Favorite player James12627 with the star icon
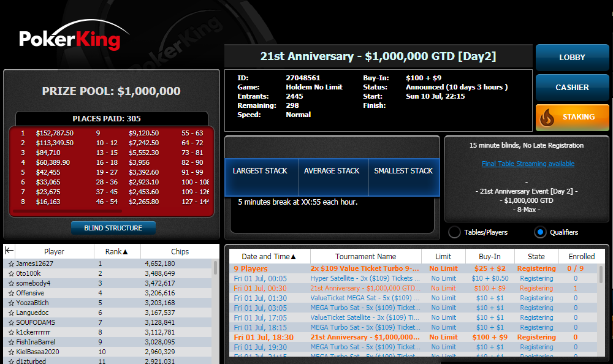This screenshot has width=613, height=364. tap(11, 264)
